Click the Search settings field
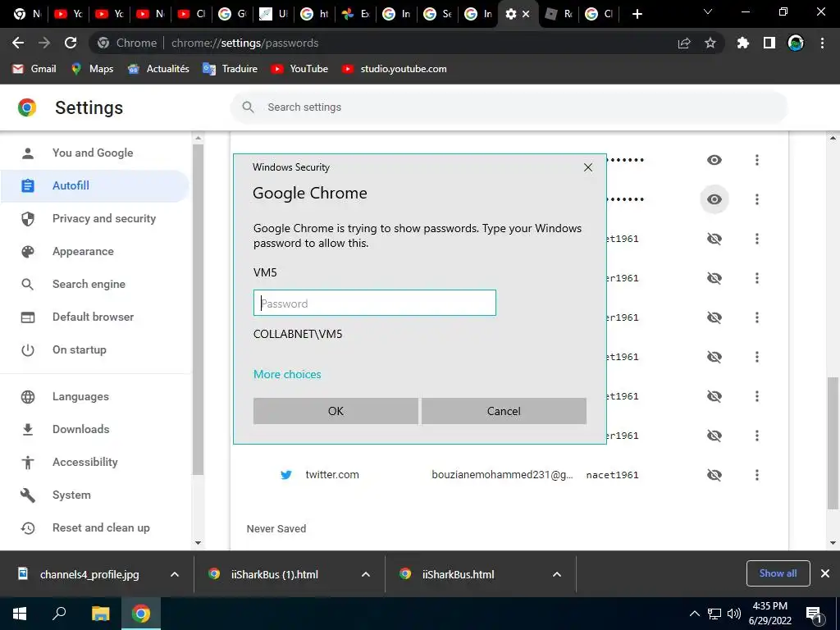 click(x=509, y=107)
